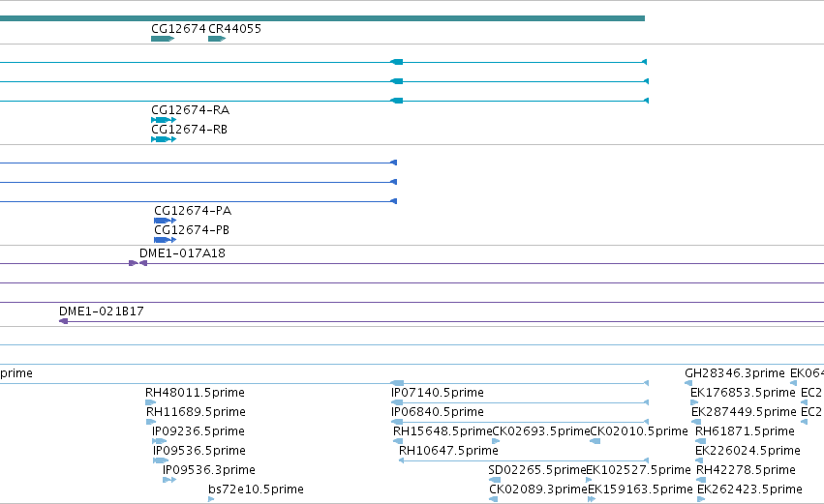Click the DME1-021B17 label text
Screen dimensions: 824x504
pyautogui.click(x=101, y=311)
